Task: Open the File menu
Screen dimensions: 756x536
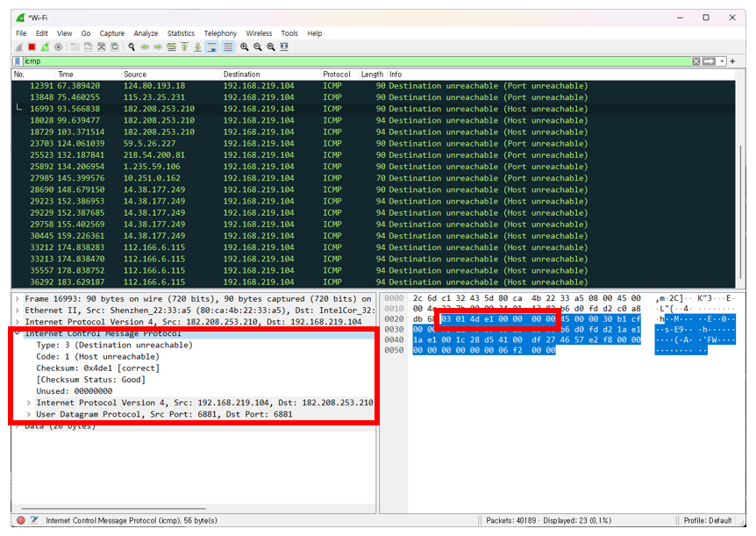Action: click(x=21, y=33)
